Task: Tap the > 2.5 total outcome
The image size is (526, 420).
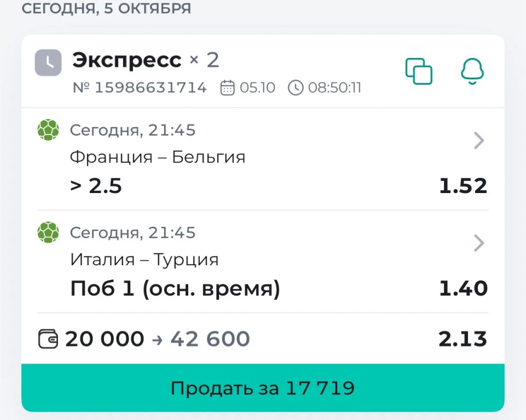Action: click(x=96, y=186)
